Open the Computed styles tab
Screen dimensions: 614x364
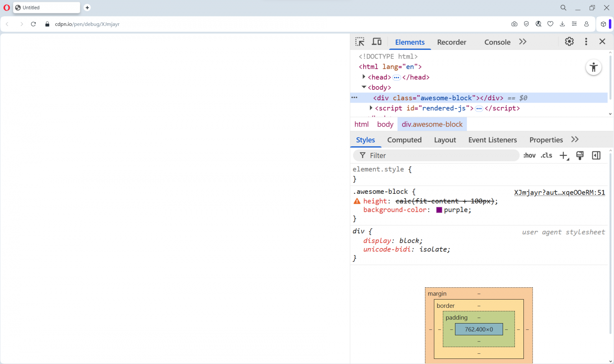point(404,140)
